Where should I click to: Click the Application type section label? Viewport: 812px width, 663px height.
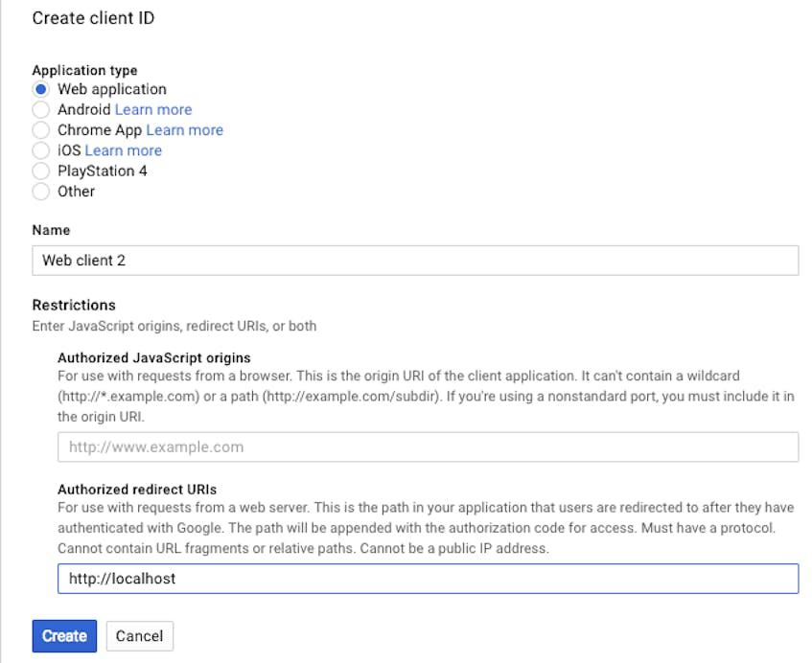click(83, 70)
